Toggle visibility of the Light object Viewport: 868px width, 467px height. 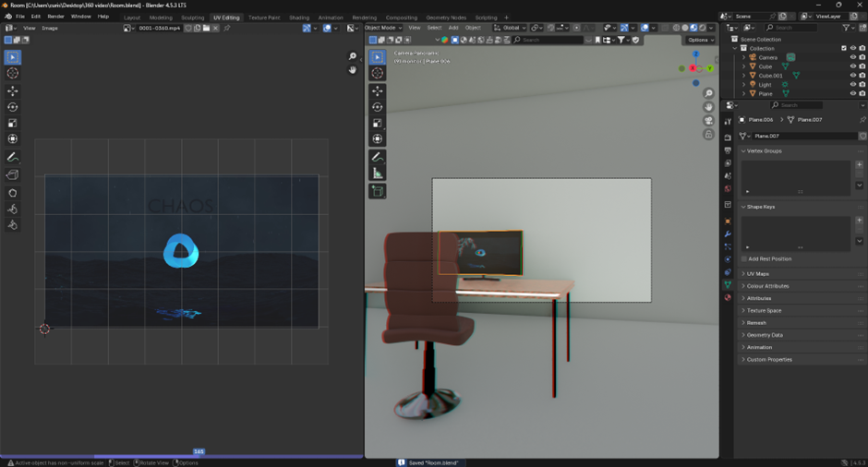point(852,85)
